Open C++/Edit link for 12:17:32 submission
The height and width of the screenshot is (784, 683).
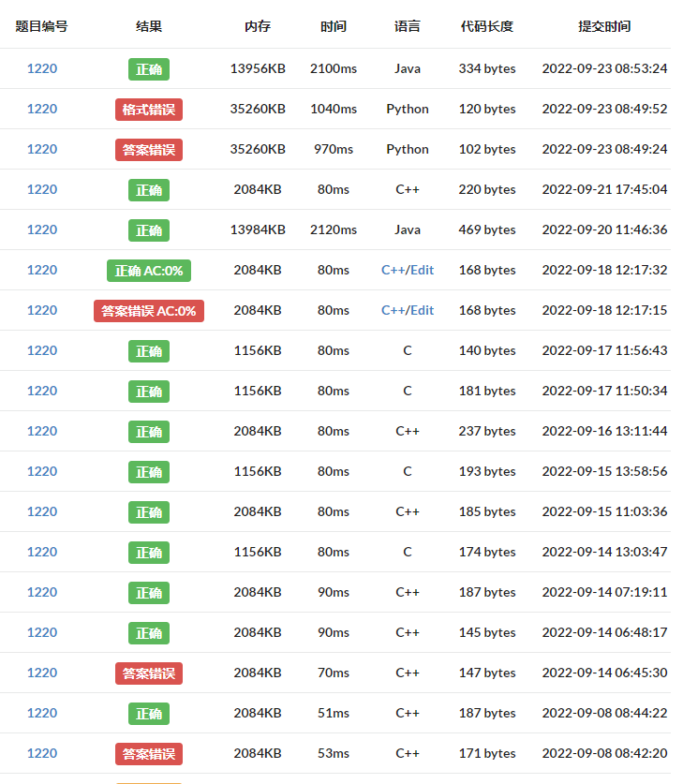tap(408, 270)
